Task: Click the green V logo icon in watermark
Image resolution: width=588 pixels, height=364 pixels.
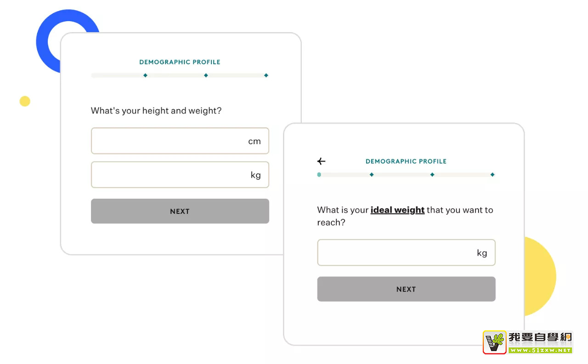Action: pos(495,342)
